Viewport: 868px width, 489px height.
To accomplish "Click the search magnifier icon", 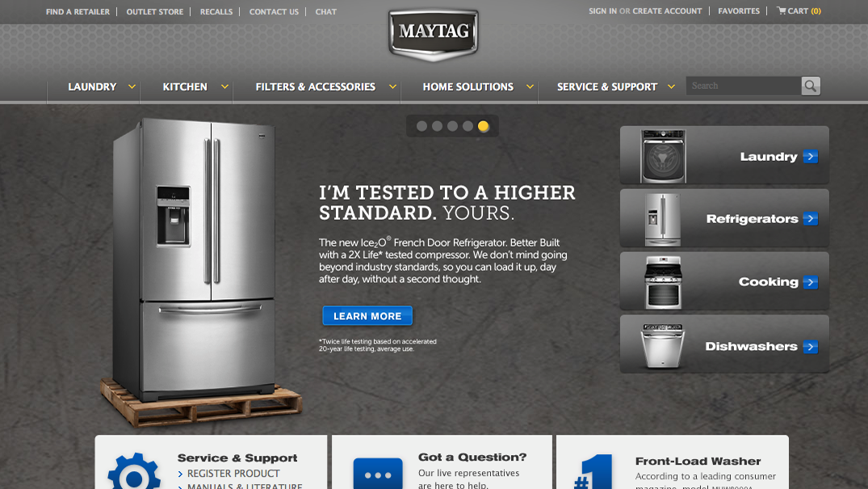I will (x=811, y=86).
